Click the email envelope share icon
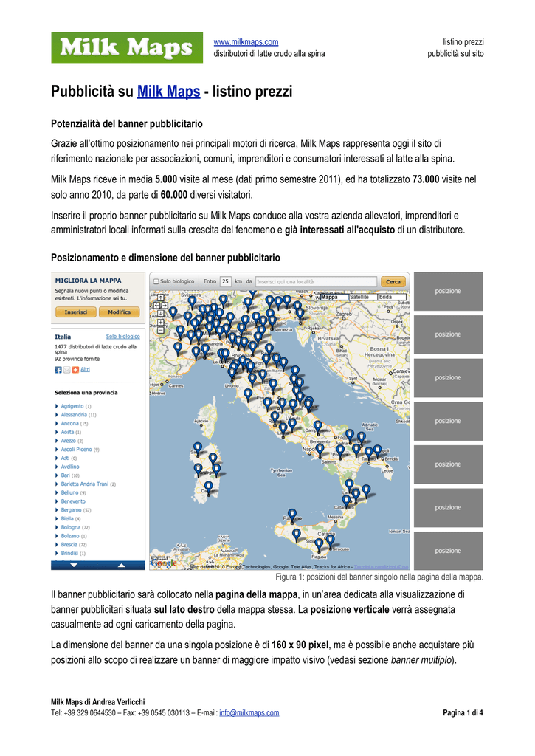535x756 pixels. point(67,370)
